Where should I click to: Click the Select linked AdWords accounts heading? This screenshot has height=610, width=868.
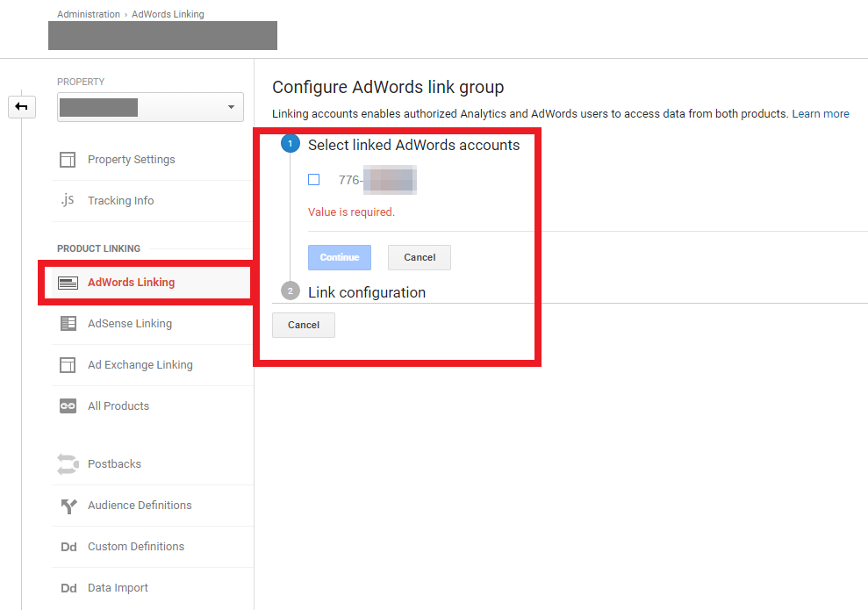[413, 145]
